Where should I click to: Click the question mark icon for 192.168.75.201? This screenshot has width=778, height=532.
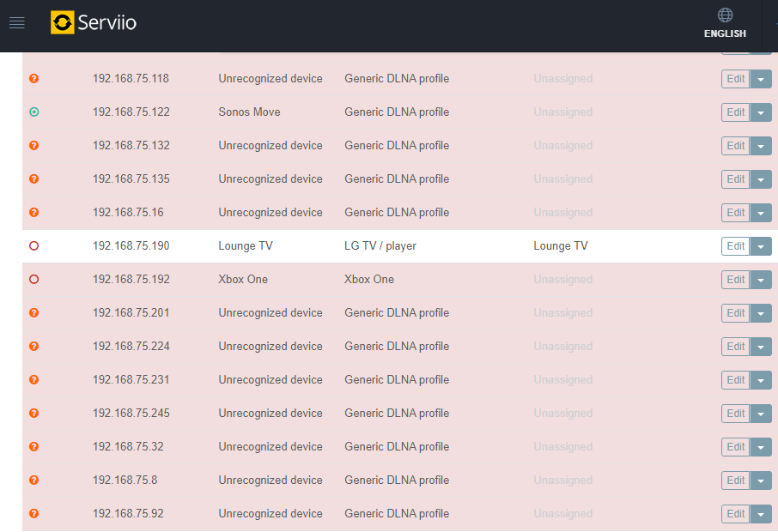pyautogui.click(x=33, y=313)
